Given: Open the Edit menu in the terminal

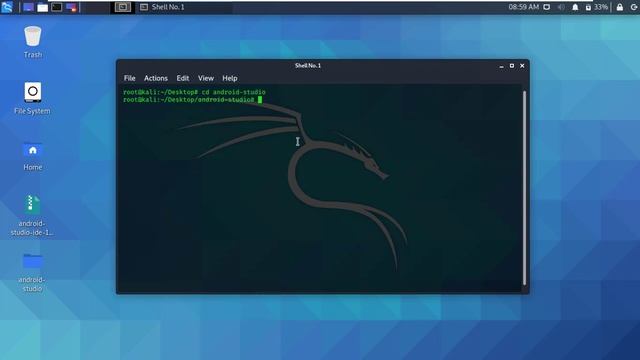Looking at the screenshot, I should 182,78.
